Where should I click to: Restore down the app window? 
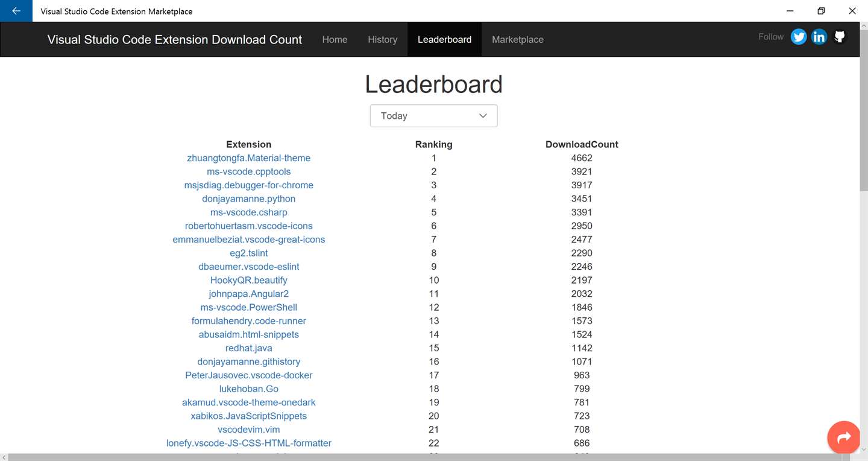click(x=821, y=11)
